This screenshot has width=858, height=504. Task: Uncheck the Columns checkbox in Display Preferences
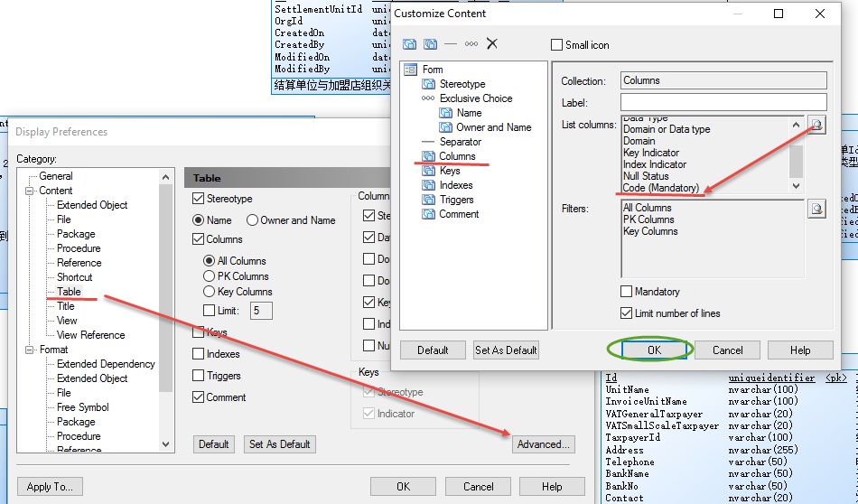(198, 239)
